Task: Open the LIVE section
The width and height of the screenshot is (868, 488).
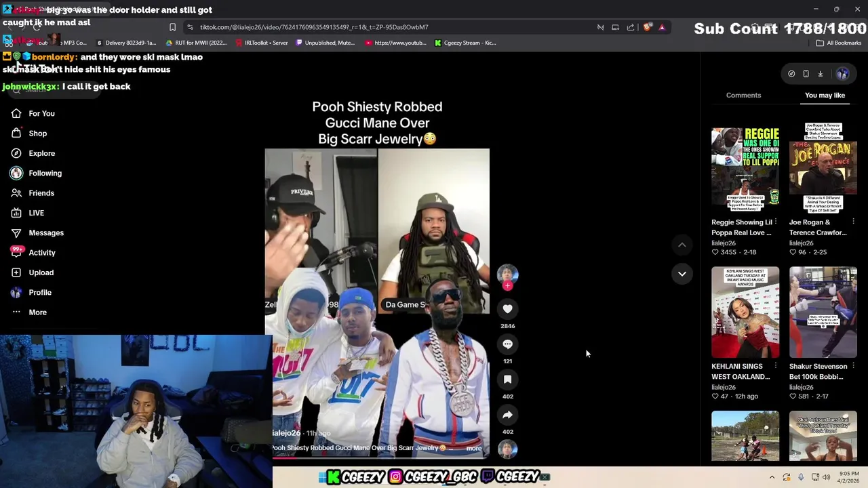Action: pyautogui.click(x=27, y=213)
